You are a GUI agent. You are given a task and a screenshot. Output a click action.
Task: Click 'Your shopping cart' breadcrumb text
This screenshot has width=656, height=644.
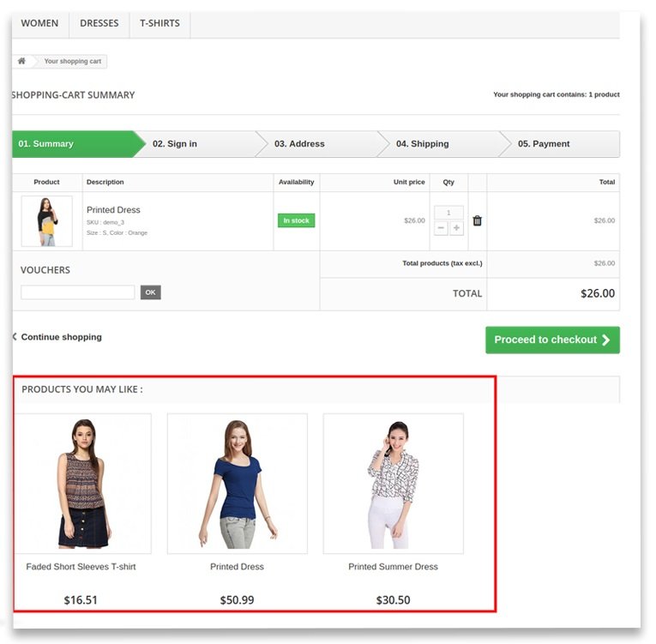[73, 61]
